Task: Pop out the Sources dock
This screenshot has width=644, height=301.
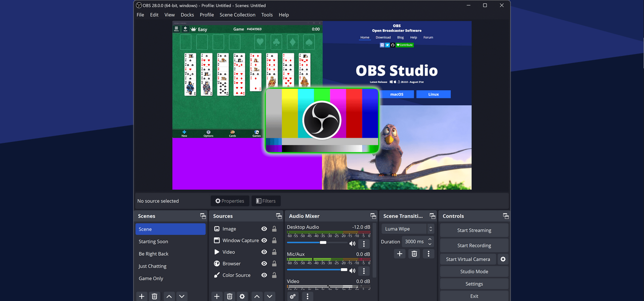Action: tap(279, 216)
